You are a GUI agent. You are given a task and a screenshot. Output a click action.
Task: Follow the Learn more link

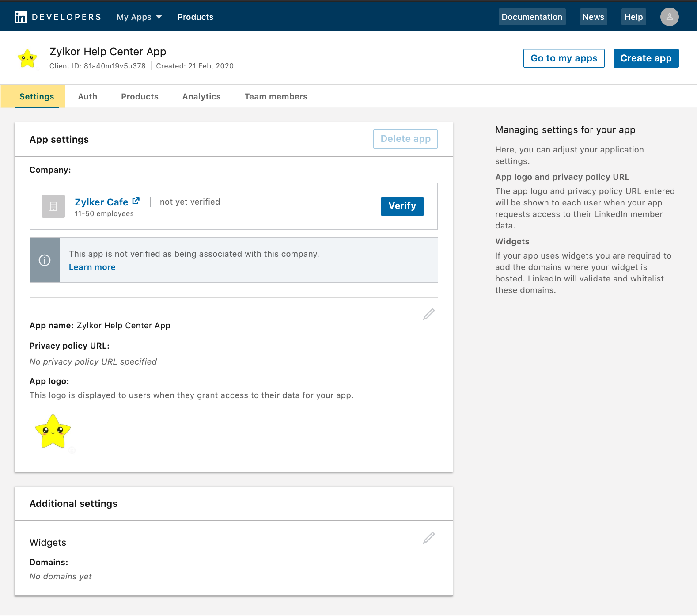(92, 267)
